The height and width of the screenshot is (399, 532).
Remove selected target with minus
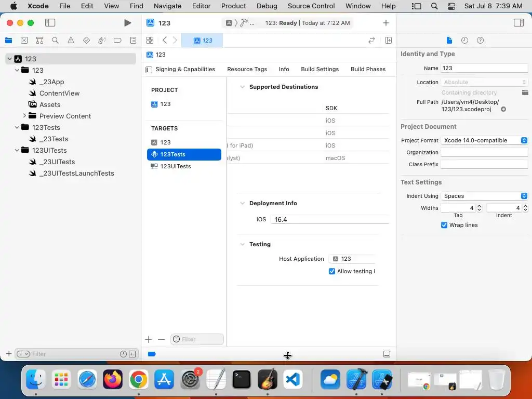[162, 339]
